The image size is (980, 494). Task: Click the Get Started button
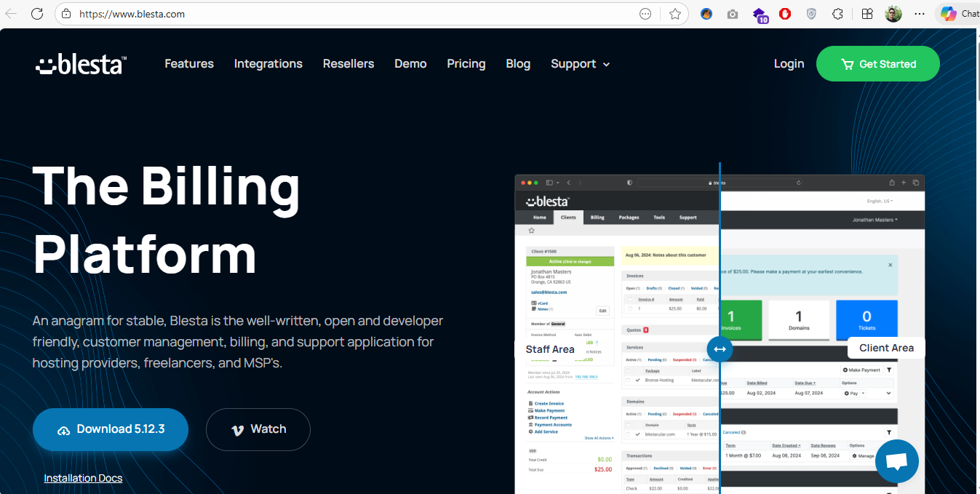[x=877, y=64]
